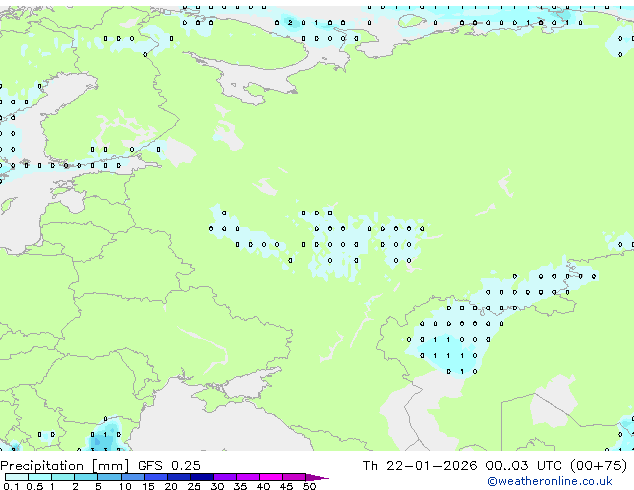Click the legend label '20'
634x490 pixels.
click(171, 486)
